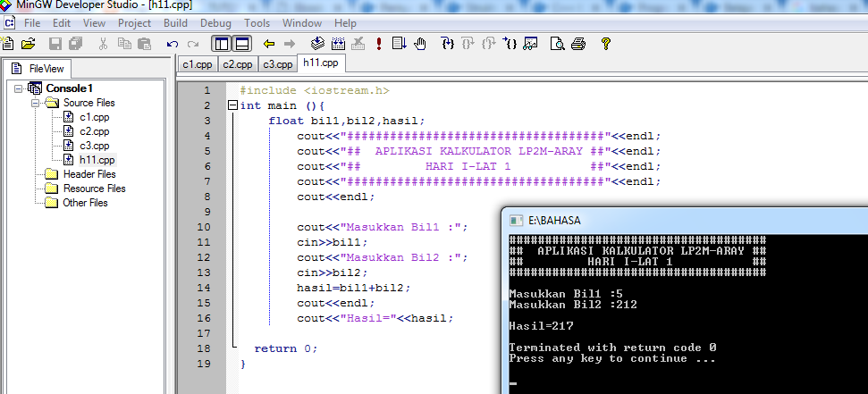The height and width of the screenshot is (394, 868).
Task: Open the Edit menu
Action: tap(62, 23)
